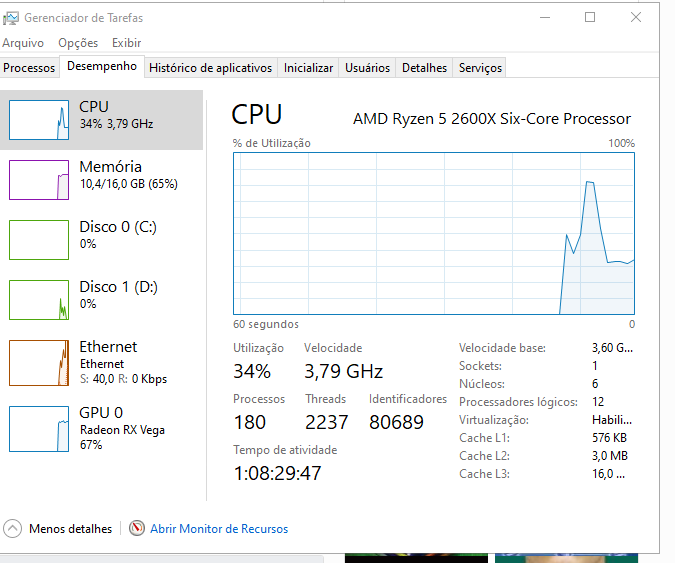Click the Velocidade base label
Image resolution: width=675 pixels, height=563 pixels.
(x=502, y=348)
